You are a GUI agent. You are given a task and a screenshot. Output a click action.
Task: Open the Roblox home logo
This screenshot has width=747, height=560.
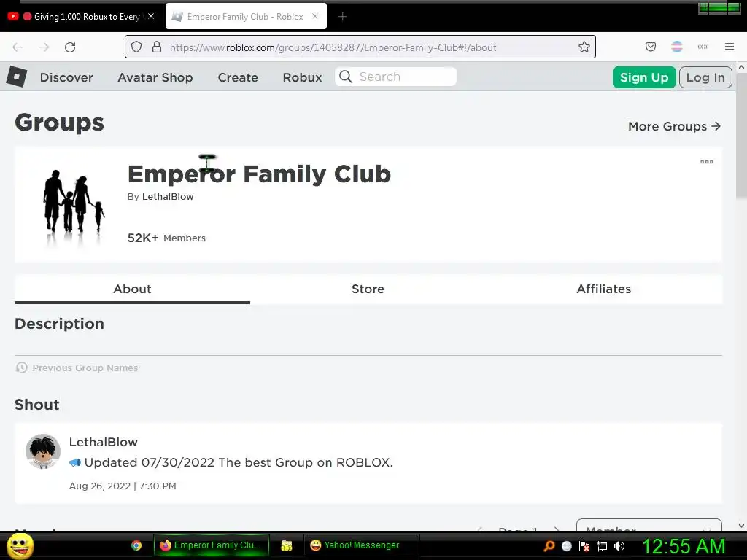click(17, 77)
